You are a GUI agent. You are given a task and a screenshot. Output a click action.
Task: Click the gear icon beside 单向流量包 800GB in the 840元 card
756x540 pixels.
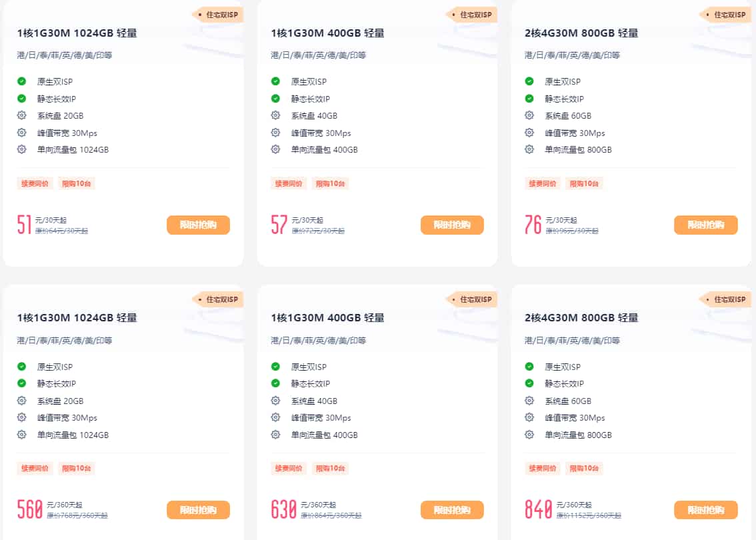(529, 435)
